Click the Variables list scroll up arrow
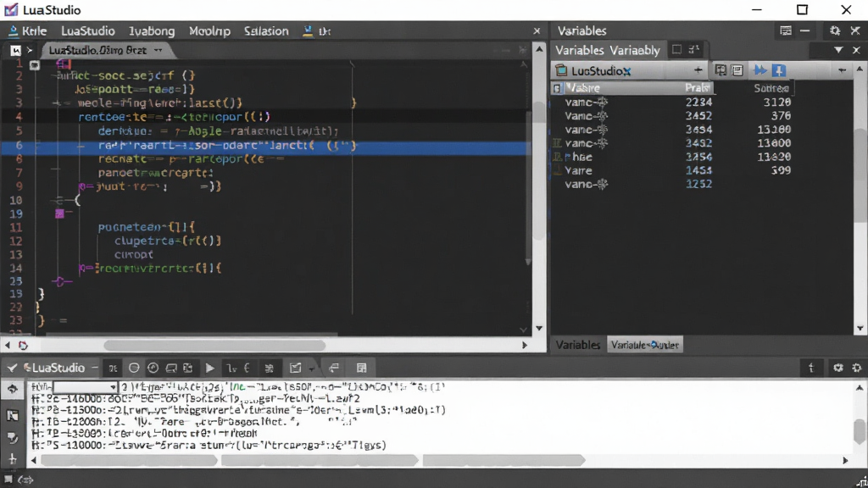This screenshot has width=868, height=488. click(860, 69)
